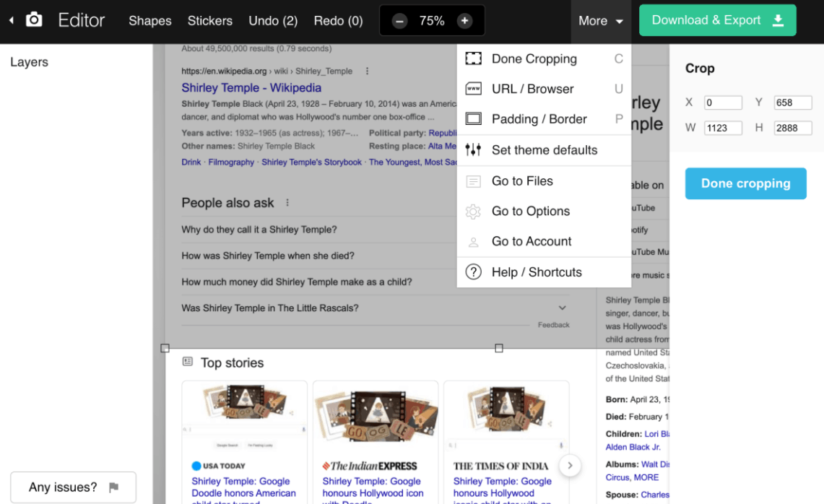Click the crop X input field
This screenshot has height=504, width=824.
coord(723,103)
